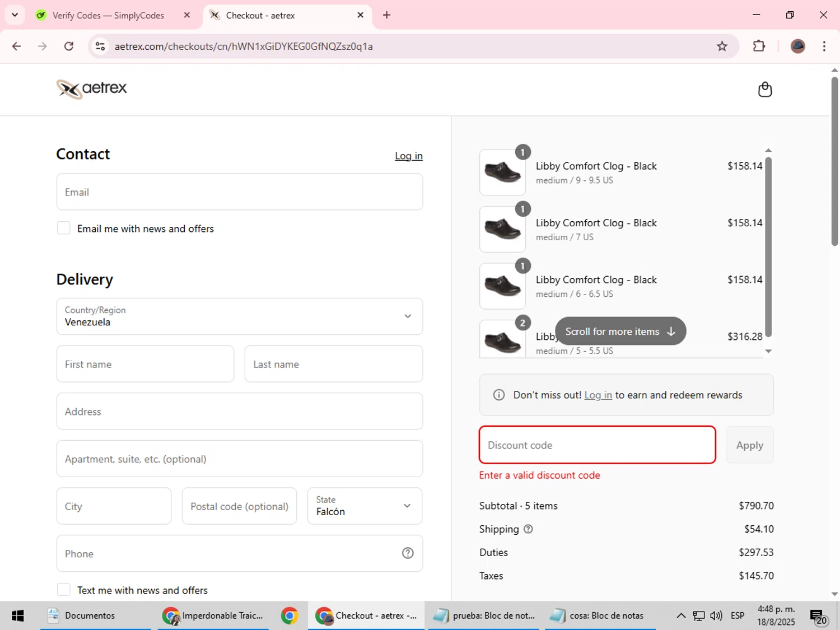Focus the Address field
840x630 pixels.
240,412
